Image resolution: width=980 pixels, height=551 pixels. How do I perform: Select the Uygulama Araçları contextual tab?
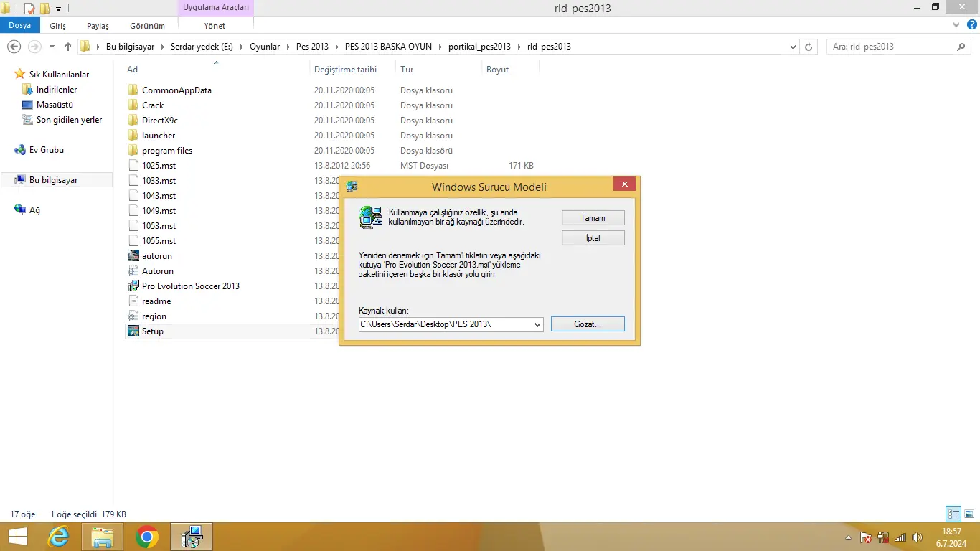216,8
